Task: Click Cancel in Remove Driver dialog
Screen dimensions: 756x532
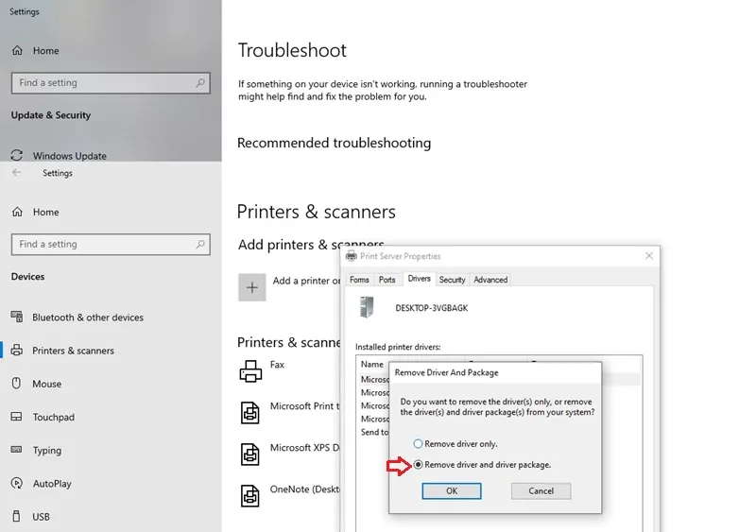Action: 541,491
